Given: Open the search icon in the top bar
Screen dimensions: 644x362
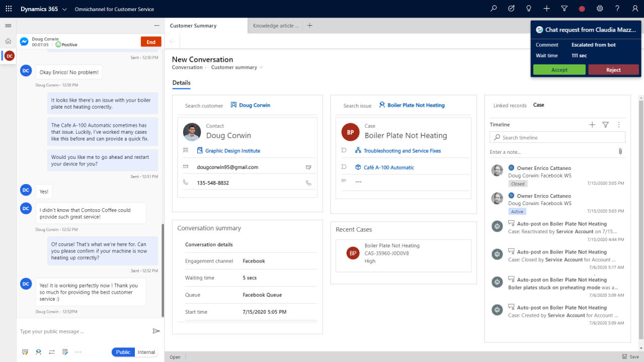Looking at the screenshot, I should point(493,9).
